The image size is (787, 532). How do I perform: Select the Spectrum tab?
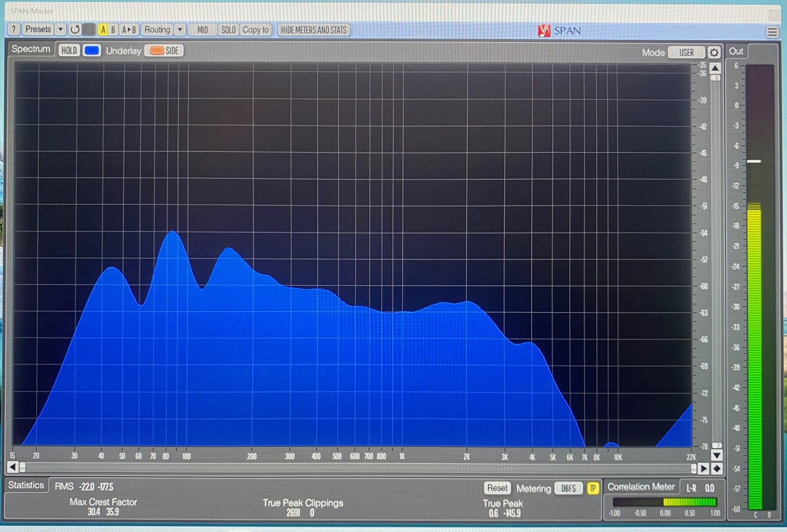pos(31,49)
